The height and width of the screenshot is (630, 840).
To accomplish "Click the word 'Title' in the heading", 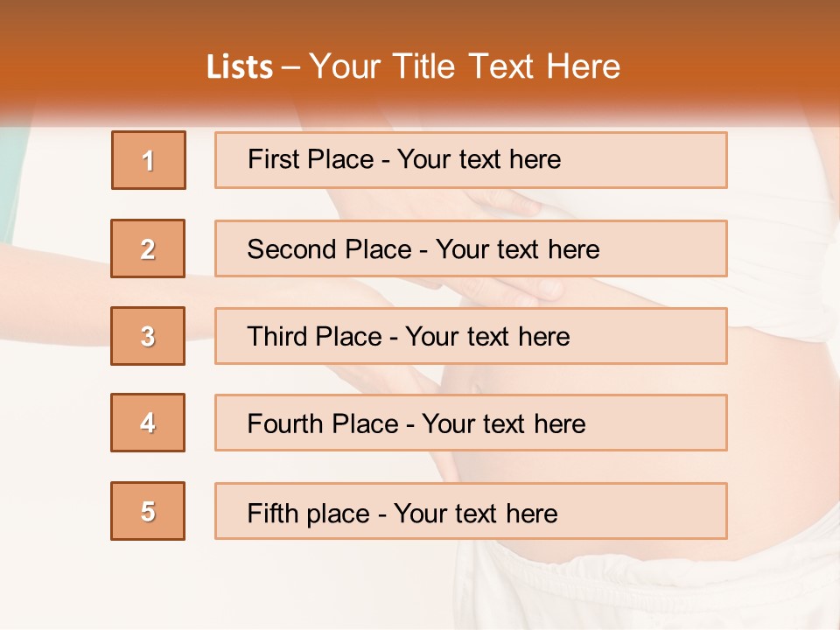I will tap(423, 67).
